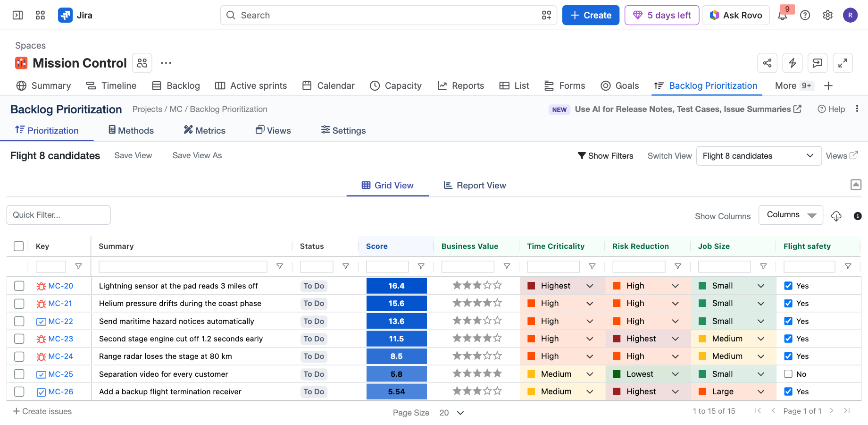Uncheck Flight safety for MC-21
868x425 pixels.
pos(788,303)
